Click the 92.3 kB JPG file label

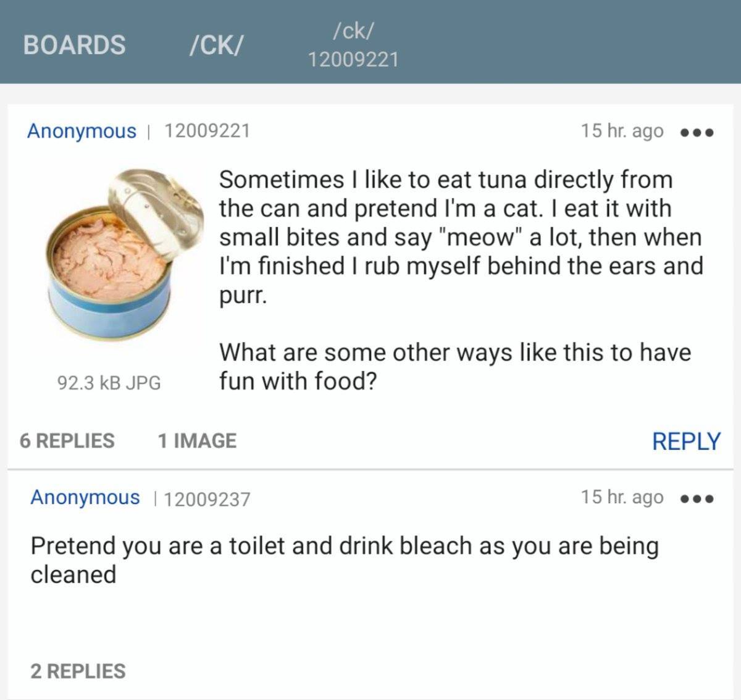(109, 383)
